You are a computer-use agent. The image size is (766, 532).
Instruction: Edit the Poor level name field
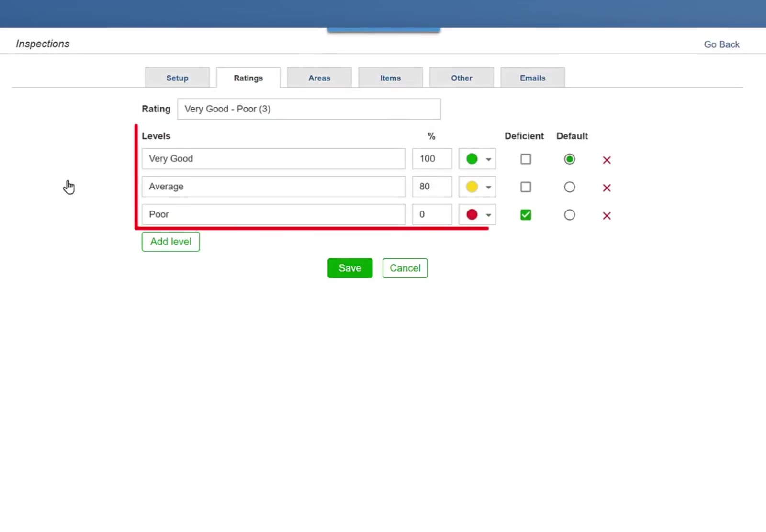point(273,214)
